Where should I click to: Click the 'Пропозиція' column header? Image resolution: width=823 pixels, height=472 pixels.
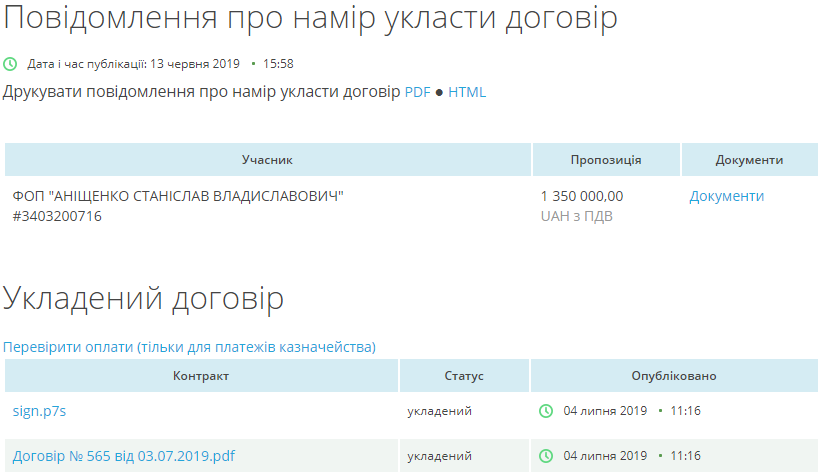coord(606,160)
